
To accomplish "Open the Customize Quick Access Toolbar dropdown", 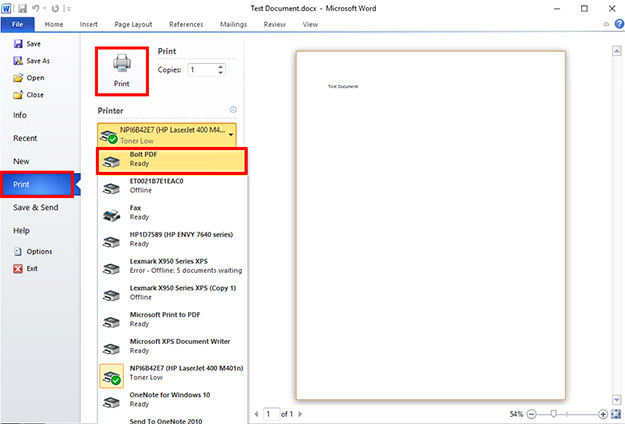I will tap(68, 9).
